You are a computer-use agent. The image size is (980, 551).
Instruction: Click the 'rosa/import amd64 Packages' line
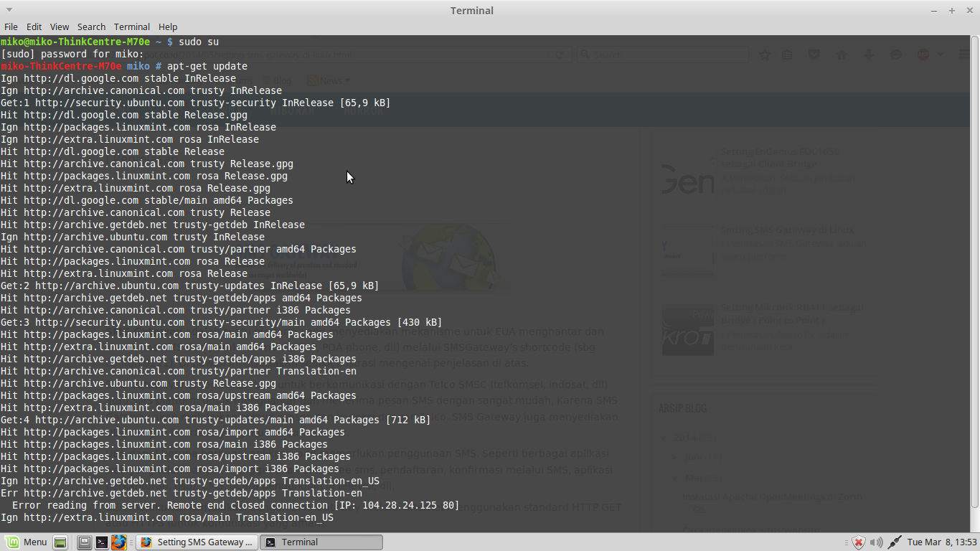(x=173, y=432)
